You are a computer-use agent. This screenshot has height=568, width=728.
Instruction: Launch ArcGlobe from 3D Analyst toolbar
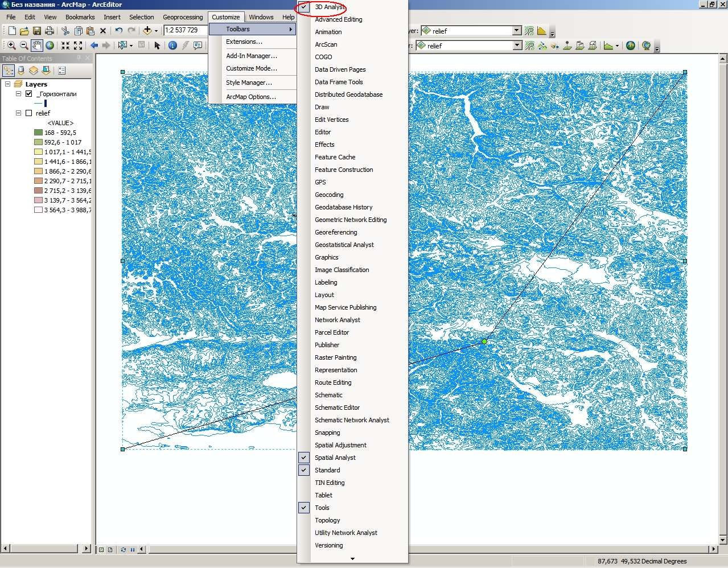coord(646,46)
